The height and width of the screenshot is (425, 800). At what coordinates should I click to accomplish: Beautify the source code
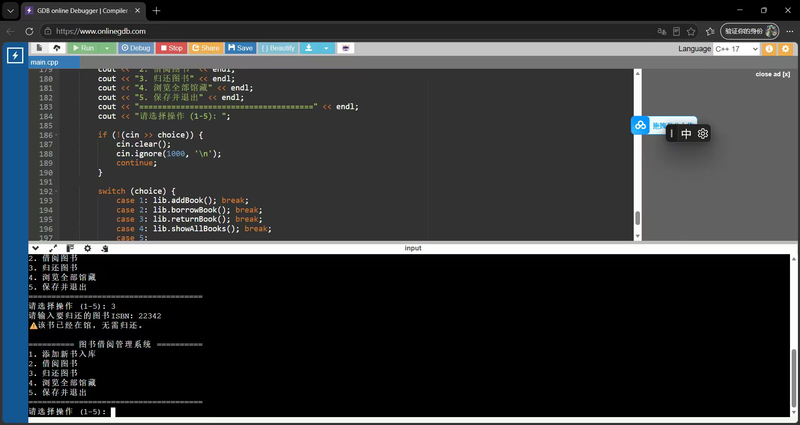click(278, 48)
